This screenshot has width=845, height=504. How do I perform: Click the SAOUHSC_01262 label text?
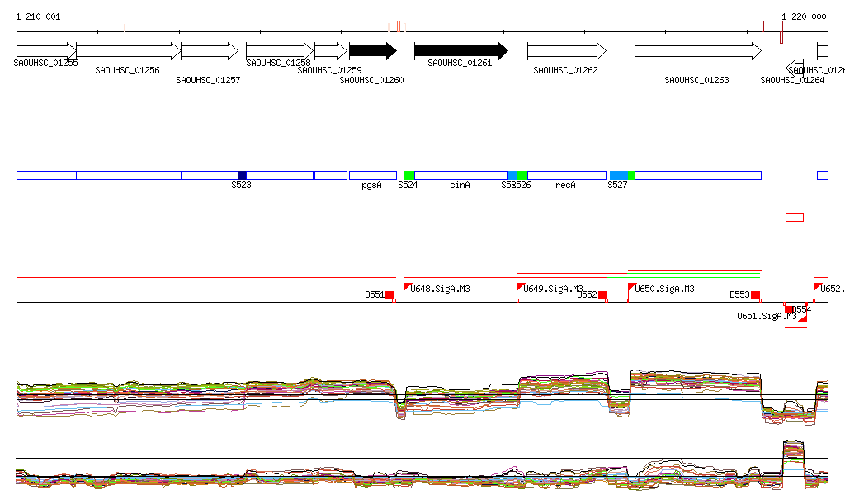click(566, 71)
